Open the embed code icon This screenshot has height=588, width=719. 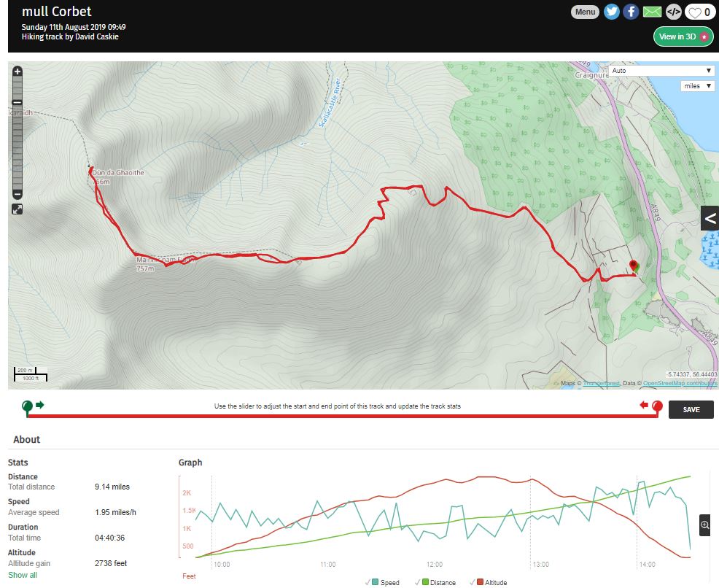[x=674, y=12]
